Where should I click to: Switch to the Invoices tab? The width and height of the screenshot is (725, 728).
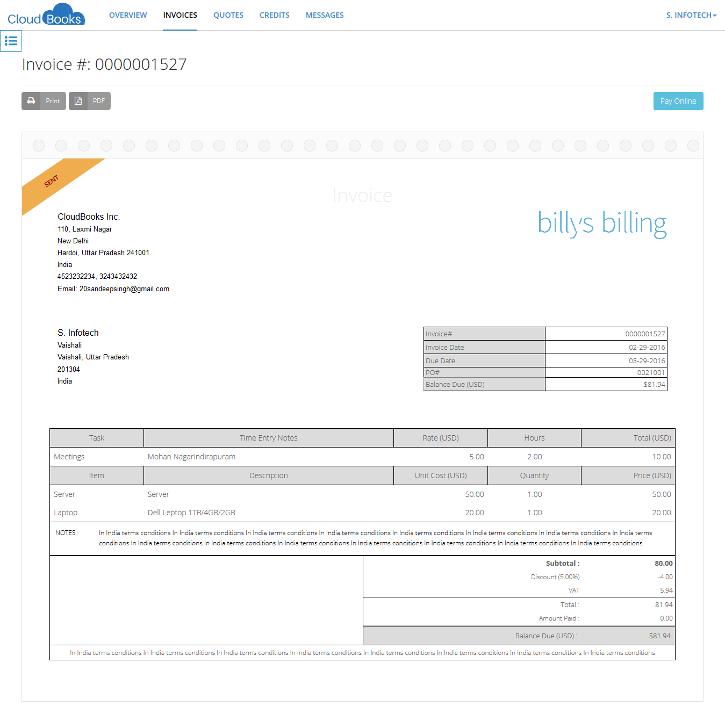[x=180, y=15]
